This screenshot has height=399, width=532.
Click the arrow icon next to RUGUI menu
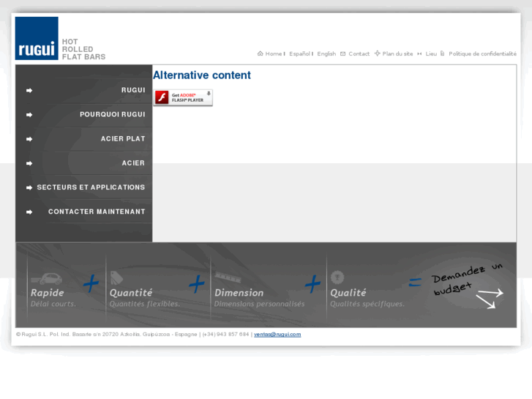click(x=29, y=90)
